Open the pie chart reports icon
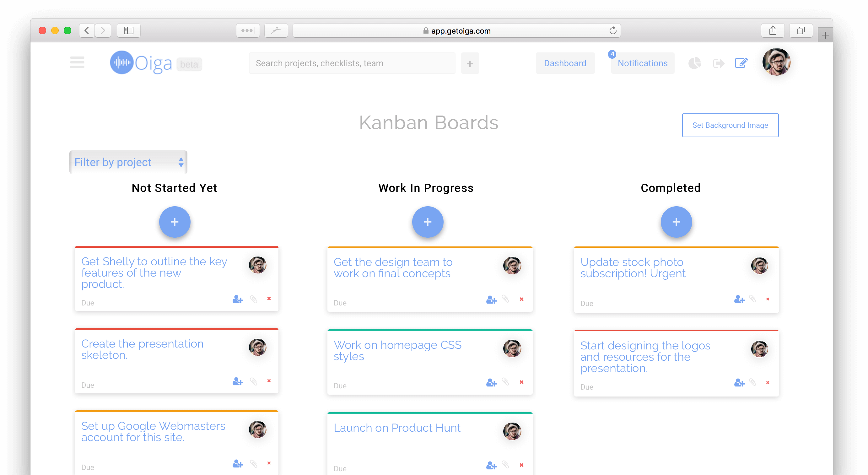 pos(694,63)
